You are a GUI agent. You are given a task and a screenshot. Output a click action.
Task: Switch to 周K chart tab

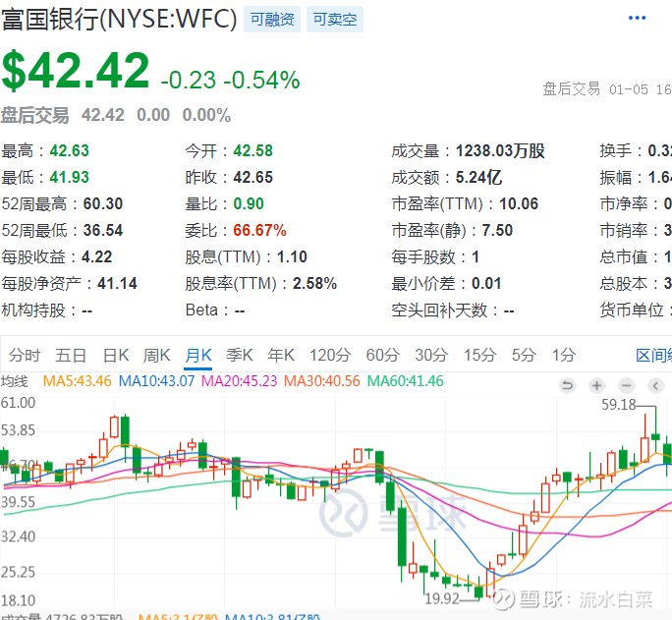(x=157, y=356)
